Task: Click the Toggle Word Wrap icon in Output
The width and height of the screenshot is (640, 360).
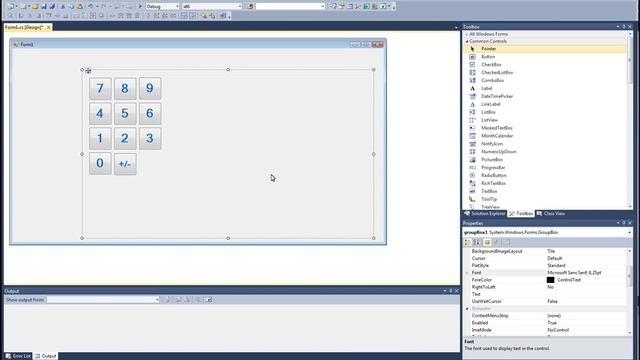Action: (209, 300)
